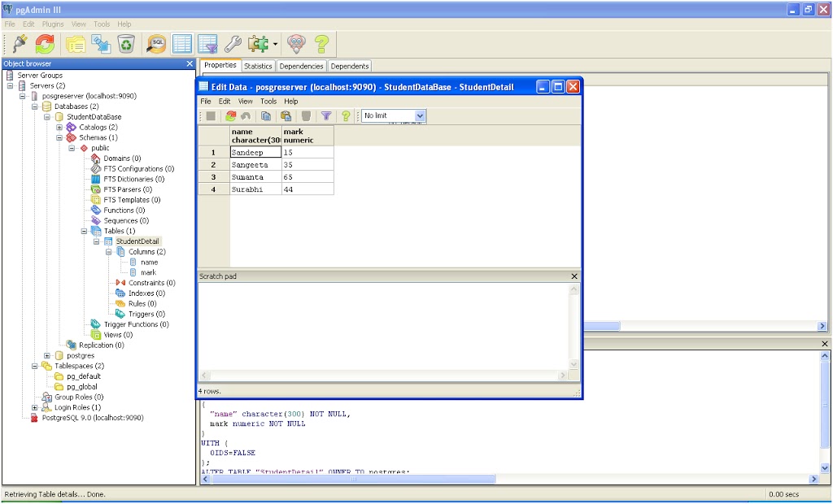Click the Sangeeta name cell
The height and width of the screenshot is (504, 833).
pos(255,165)
